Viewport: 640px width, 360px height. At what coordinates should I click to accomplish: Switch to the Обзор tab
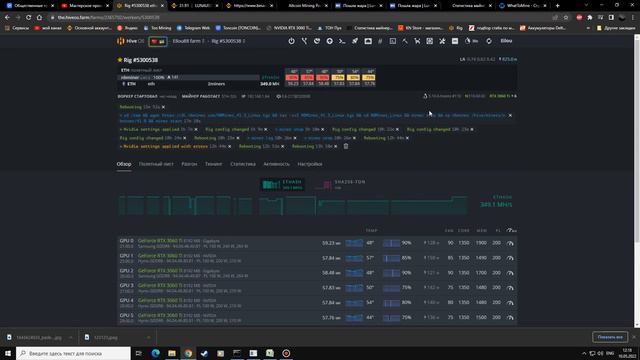pos(124,164)
